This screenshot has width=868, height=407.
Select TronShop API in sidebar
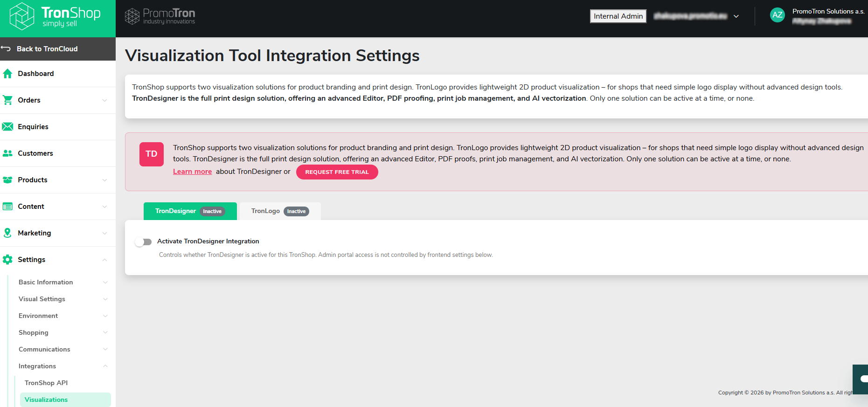coord(46,383)
